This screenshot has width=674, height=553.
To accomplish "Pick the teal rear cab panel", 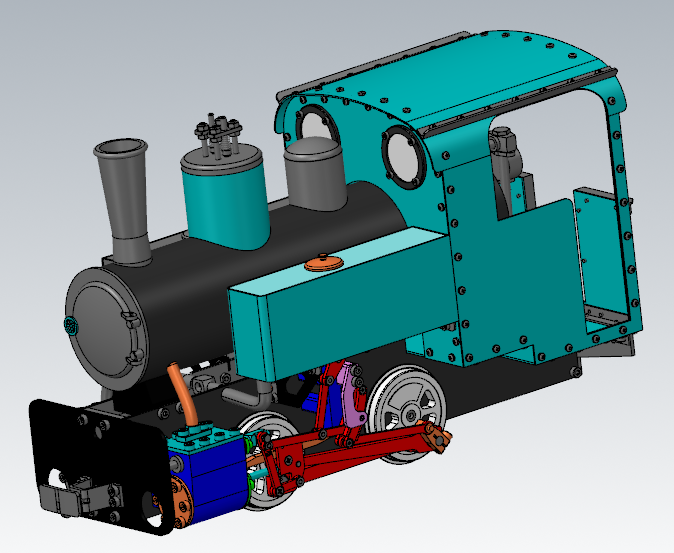I will tap(602, 254).
